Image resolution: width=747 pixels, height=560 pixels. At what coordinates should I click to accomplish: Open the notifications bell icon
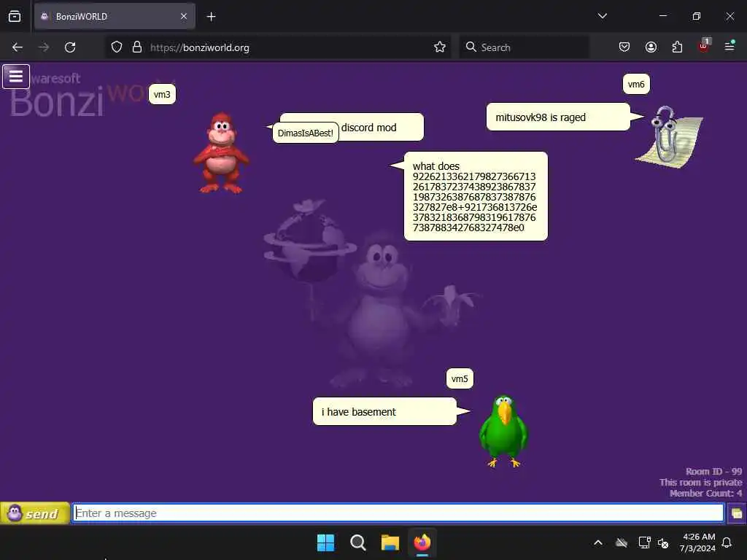(727, 542)
